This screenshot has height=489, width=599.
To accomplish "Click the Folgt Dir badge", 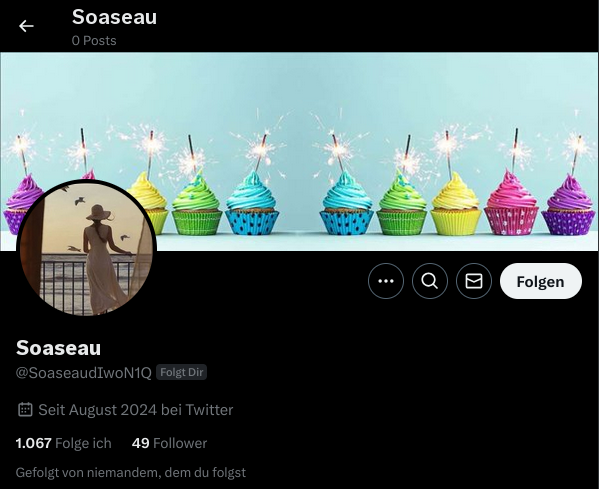I will point(181,372).
